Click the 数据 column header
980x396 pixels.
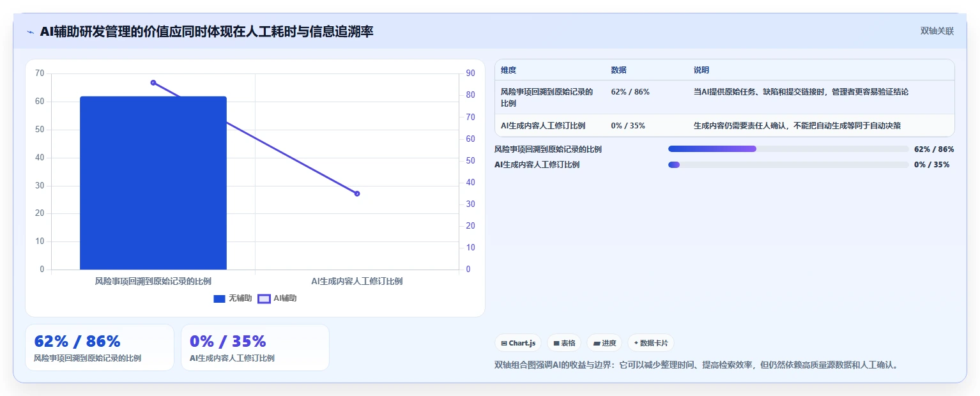click(x=618, y=70)
